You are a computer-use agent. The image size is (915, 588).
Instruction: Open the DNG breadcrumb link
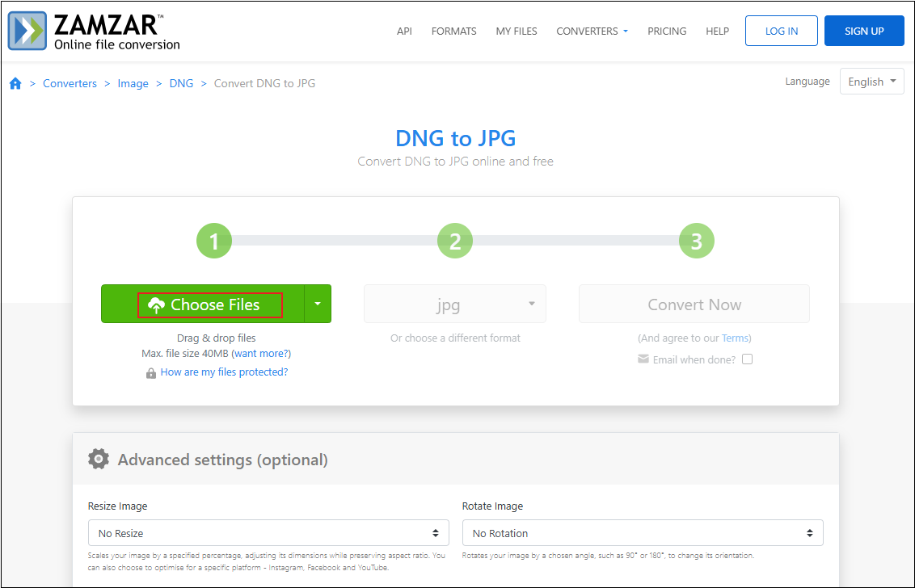182,83
